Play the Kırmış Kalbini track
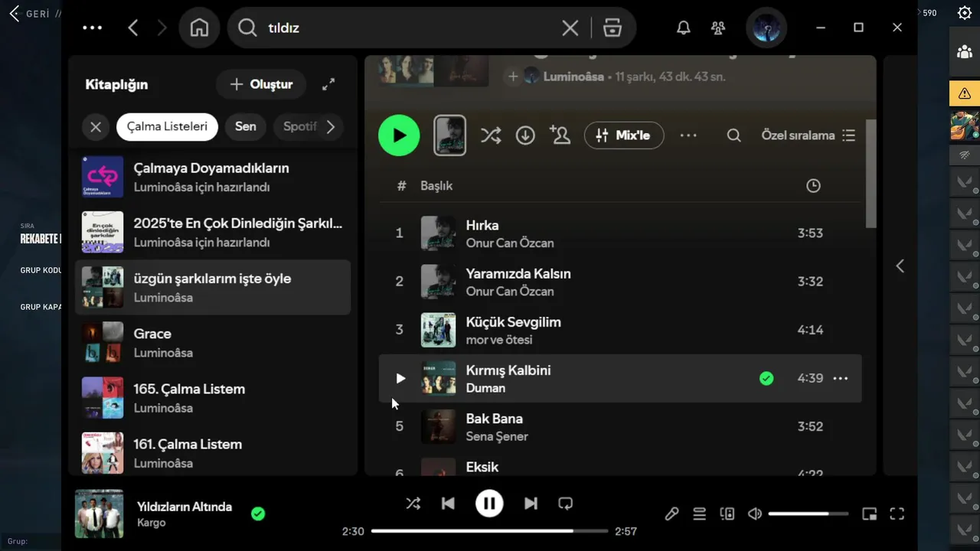This screenshot has height=551, width=980. [x=400, y=378]
